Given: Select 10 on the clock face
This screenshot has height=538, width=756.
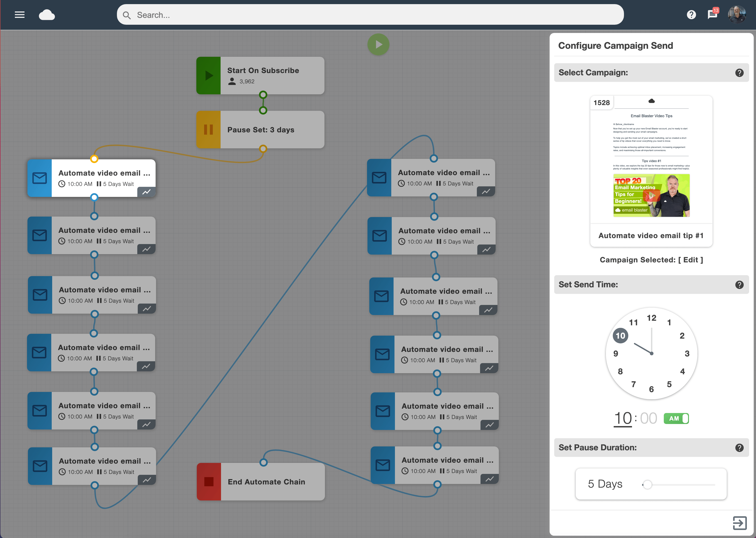Looking at the screenshot, I should [620, 336].
